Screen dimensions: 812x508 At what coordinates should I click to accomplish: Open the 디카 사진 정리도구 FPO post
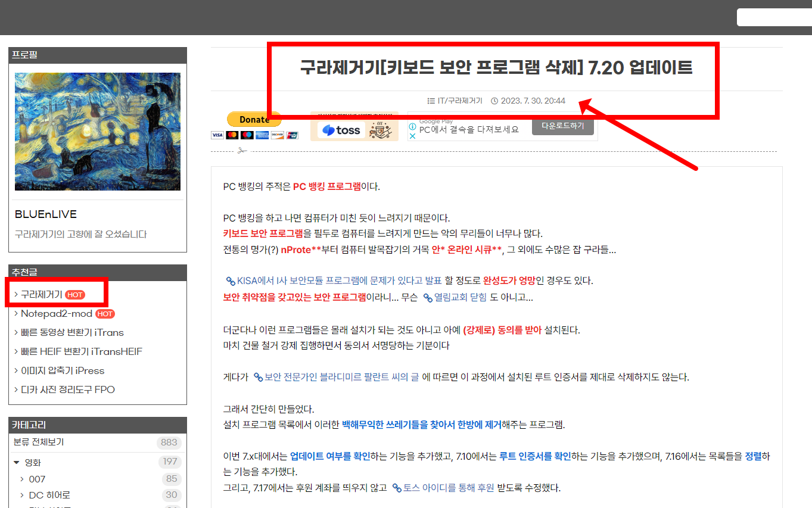click(x=68, y=390)
